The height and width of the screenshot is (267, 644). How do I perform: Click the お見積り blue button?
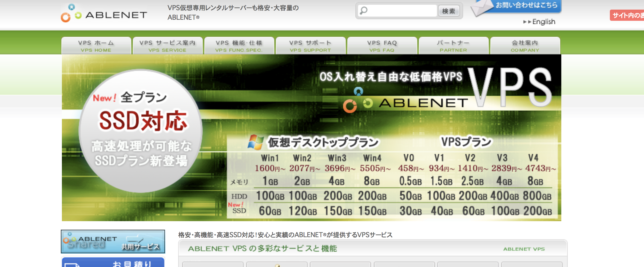pos(113,262)
